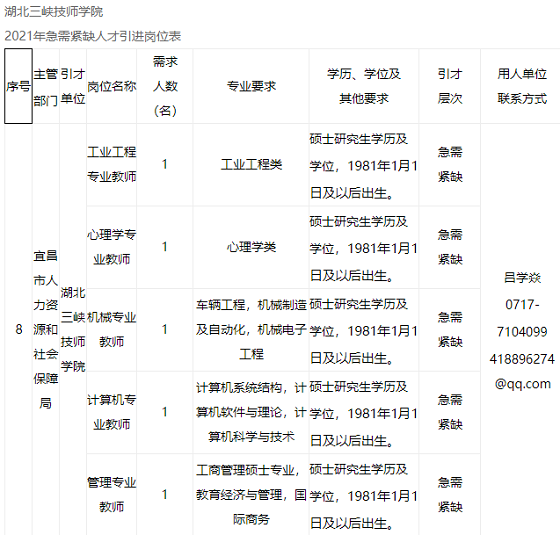Click the 主管部门 column header
Image resolution: width=560 pixels, height=535 pixels.
[x=46, y=86]
